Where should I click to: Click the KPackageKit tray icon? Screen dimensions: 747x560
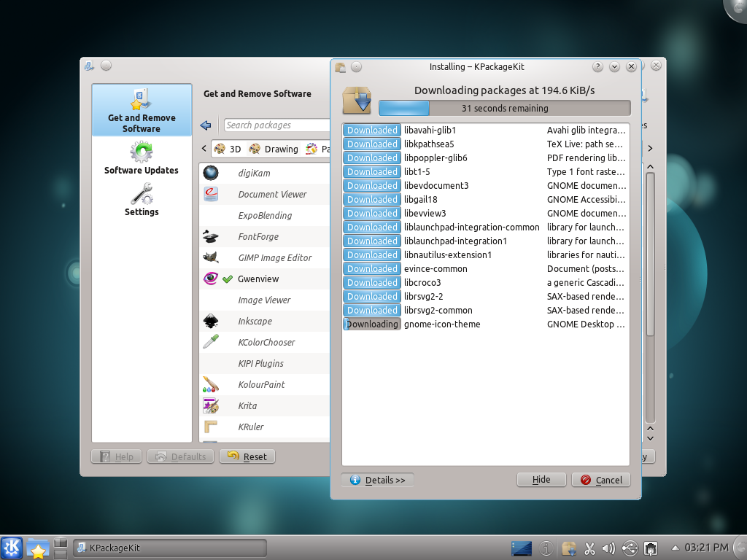point(568,548)
